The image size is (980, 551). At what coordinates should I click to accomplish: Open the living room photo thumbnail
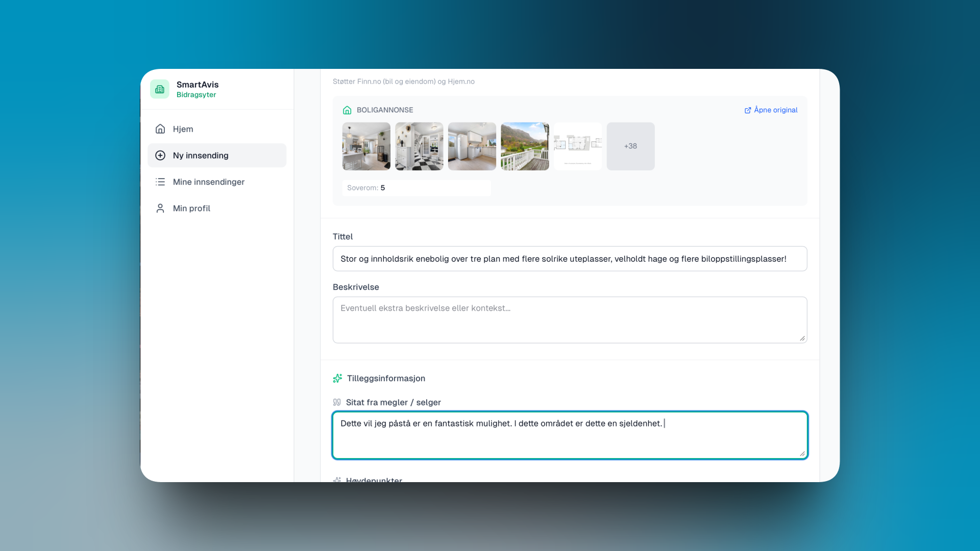(x=366, y=146)
